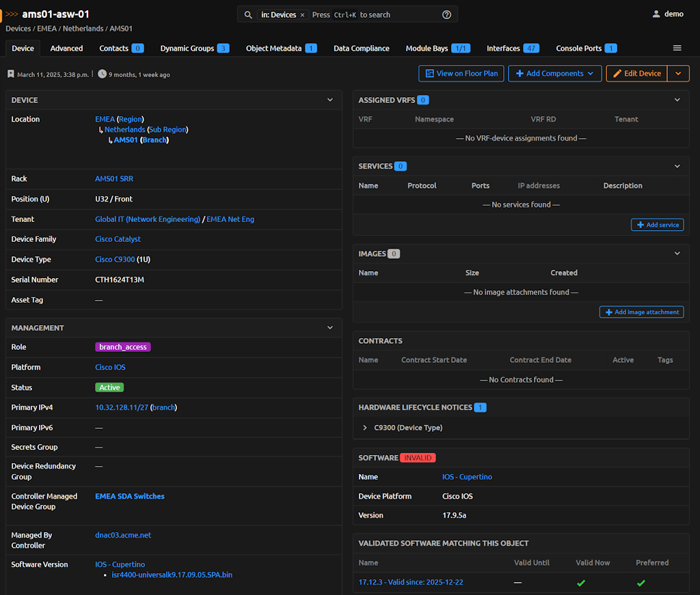Screen dimensions: 700x595
Task: Click the search magnifier icon
Action: pos(248,14)
